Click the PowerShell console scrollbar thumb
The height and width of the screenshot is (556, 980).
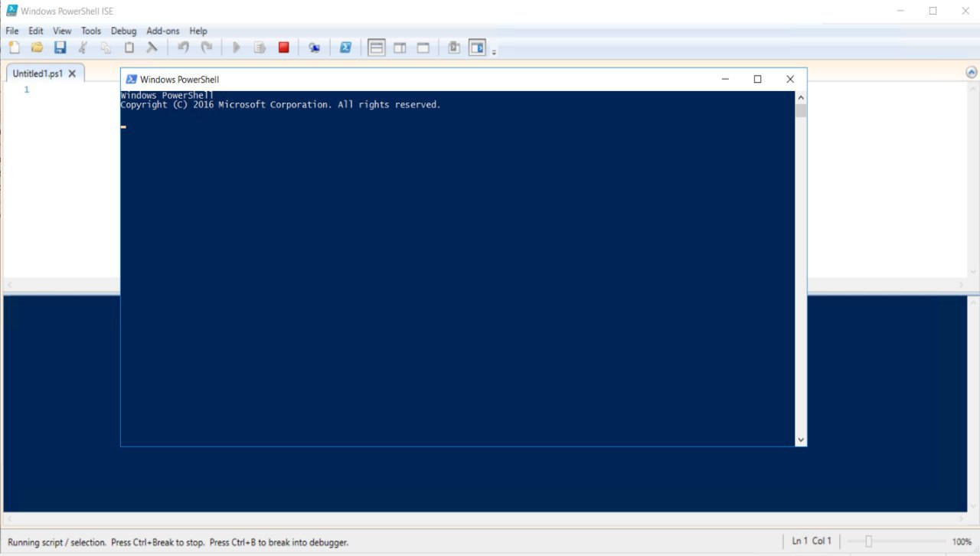point(801,110)
